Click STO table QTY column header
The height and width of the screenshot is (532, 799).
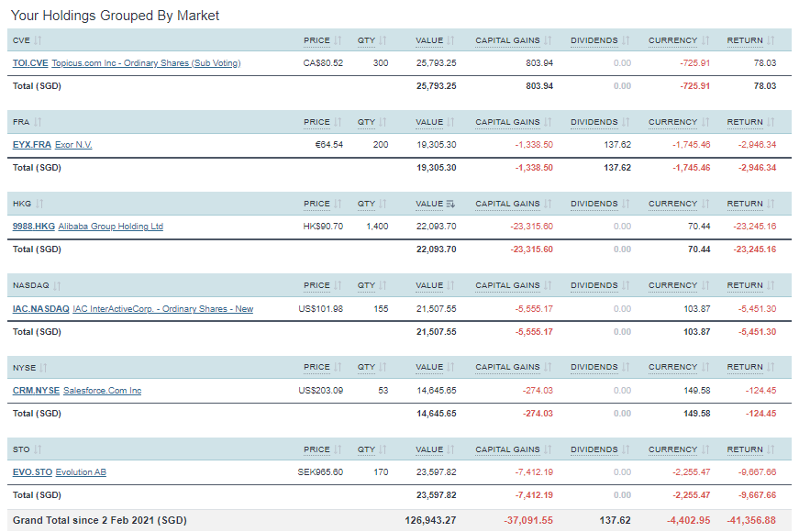coord(366,449)
